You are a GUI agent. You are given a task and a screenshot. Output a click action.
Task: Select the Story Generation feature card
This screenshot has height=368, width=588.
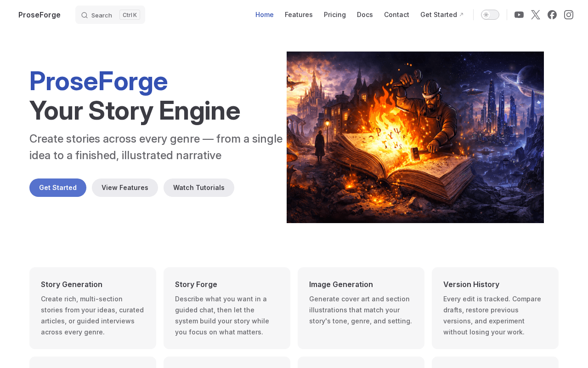pyautogui.click(x=93, y=308)
